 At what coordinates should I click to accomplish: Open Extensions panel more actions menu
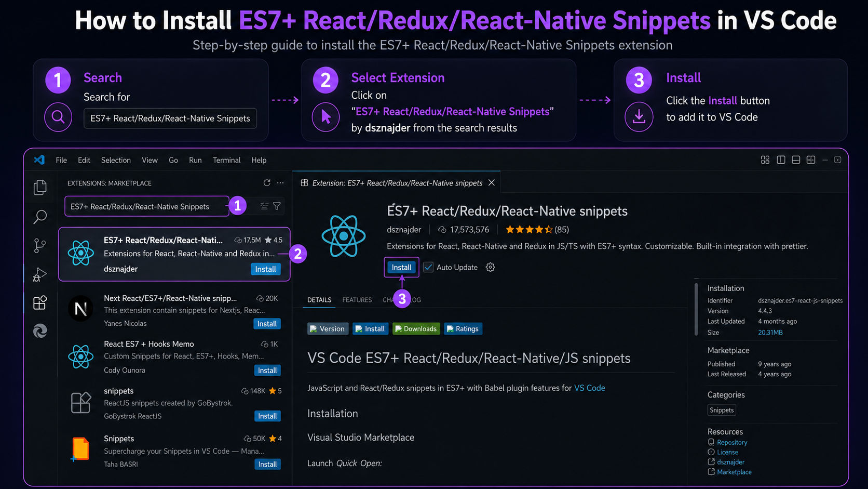280,183
